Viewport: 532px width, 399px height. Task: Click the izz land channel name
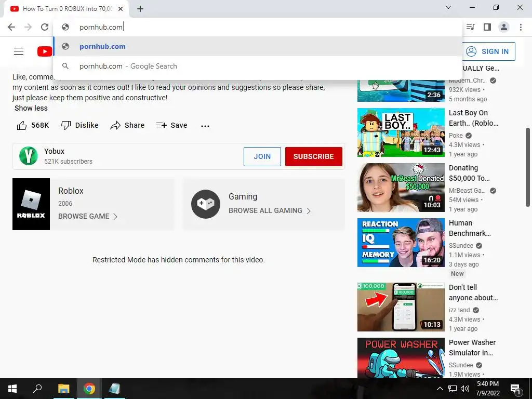coord(459,310)
